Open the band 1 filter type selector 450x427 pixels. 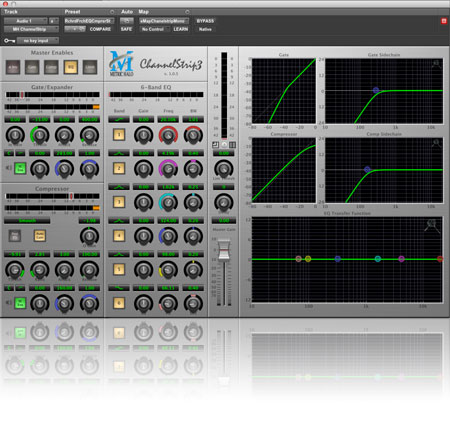(x=119, y=119)
